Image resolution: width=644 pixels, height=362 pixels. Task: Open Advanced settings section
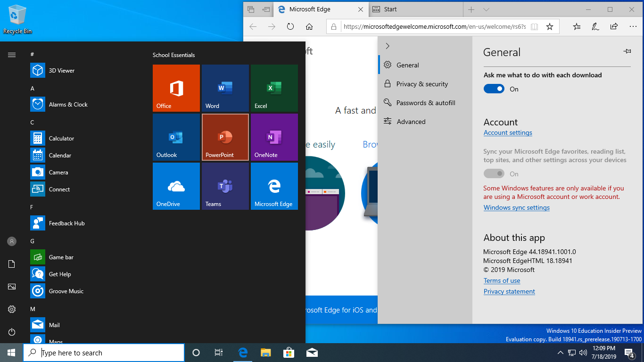click(425, 122)
